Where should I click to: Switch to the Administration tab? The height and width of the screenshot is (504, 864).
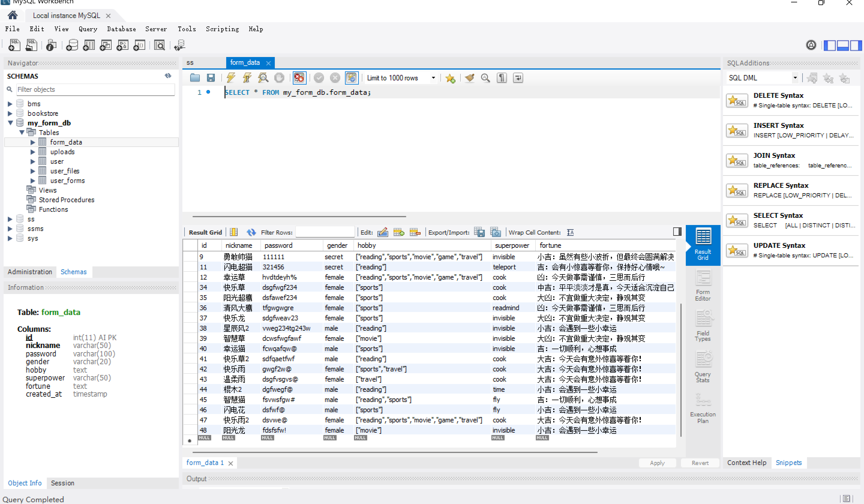click(30, 271)
